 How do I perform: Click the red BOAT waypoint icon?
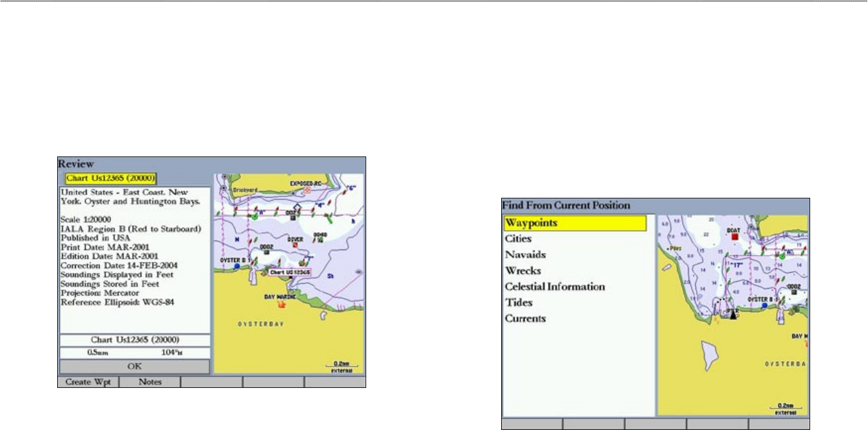tap(734, 236)
